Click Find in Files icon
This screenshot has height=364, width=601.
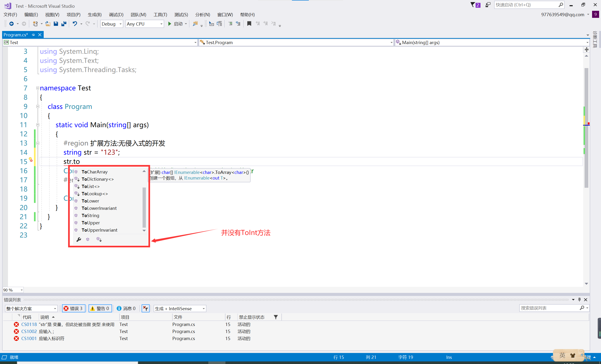click(195, 24)
